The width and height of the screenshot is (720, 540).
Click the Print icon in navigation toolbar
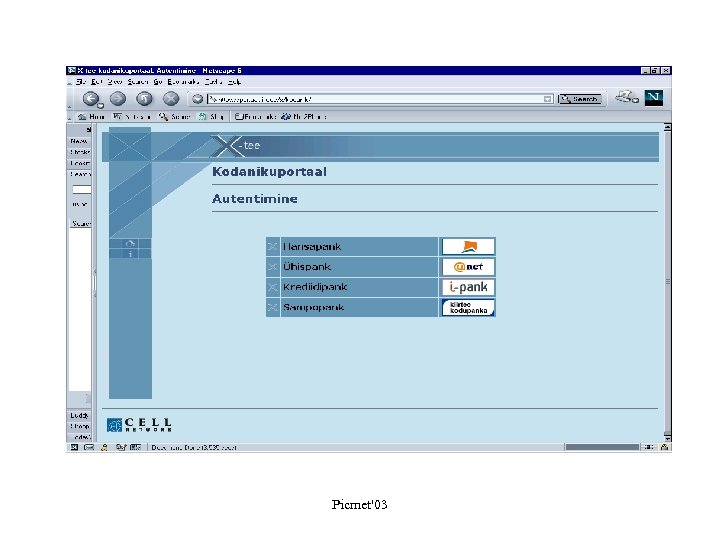coord(624,96)
